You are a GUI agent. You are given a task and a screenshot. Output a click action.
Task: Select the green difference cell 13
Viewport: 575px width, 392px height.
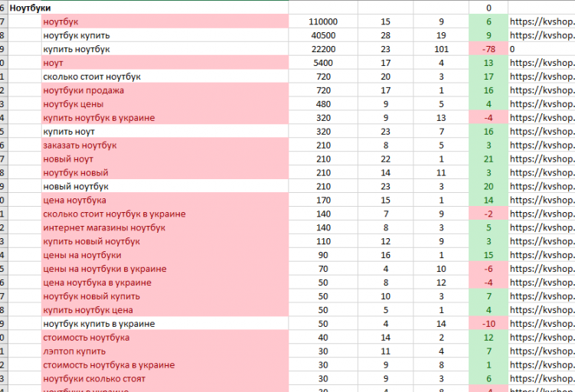[x=488, y=63]
